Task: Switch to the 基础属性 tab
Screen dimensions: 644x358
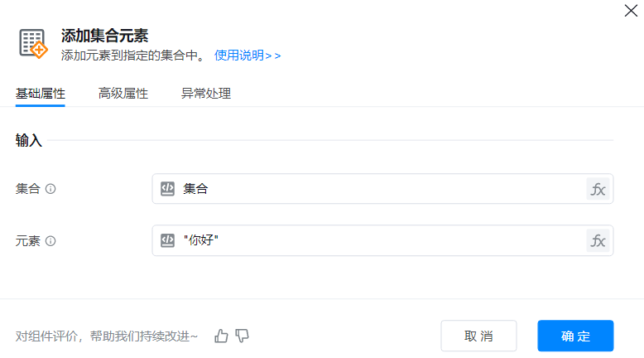Action: (41, 94)
